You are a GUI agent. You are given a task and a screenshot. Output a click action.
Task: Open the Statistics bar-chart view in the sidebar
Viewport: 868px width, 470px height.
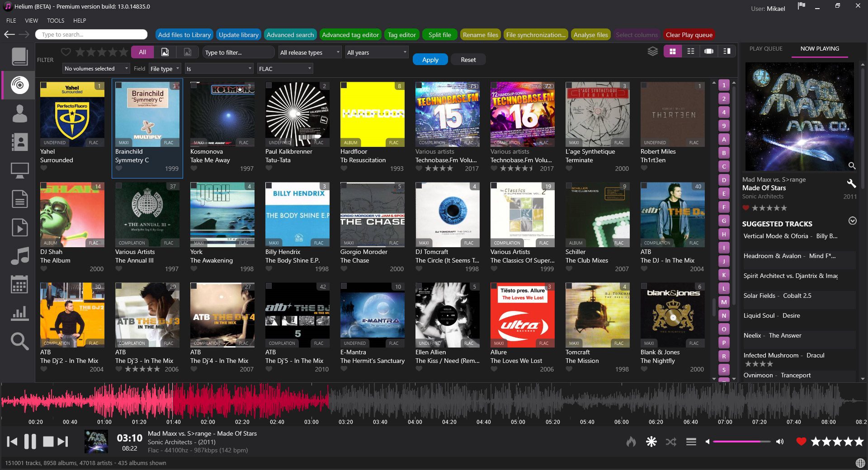19,314
